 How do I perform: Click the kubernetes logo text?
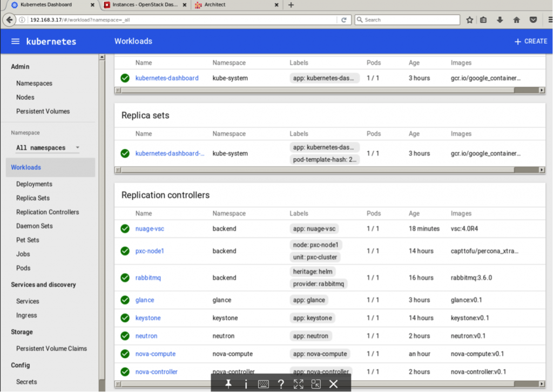(51, 42)
